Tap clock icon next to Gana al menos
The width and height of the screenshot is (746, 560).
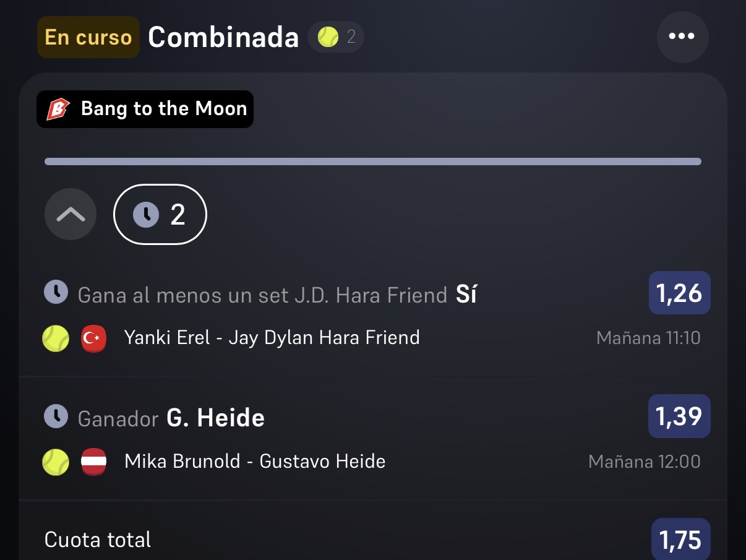tap(56, 291)
